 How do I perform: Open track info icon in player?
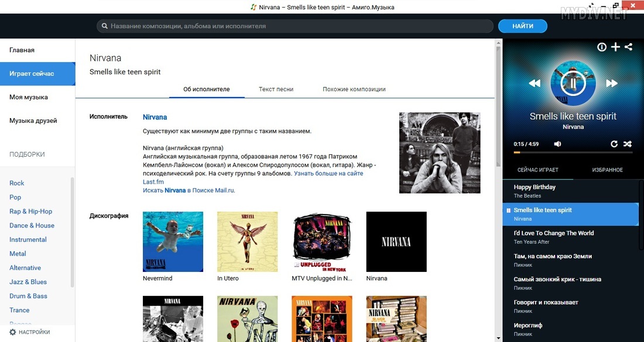(x=602, y=47)
